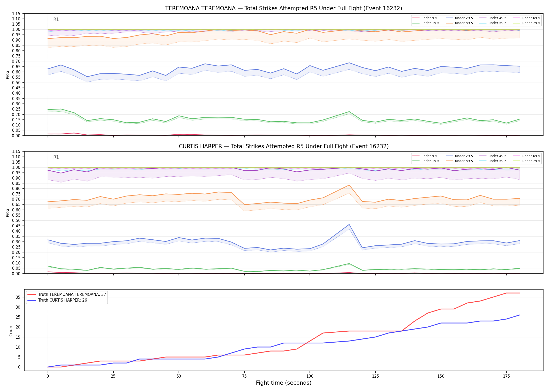This screenshot has height=392, width=549.
Task: Click 'under 19.5' legend entry in Curtis Harper chart
Action: pos(426,161)
